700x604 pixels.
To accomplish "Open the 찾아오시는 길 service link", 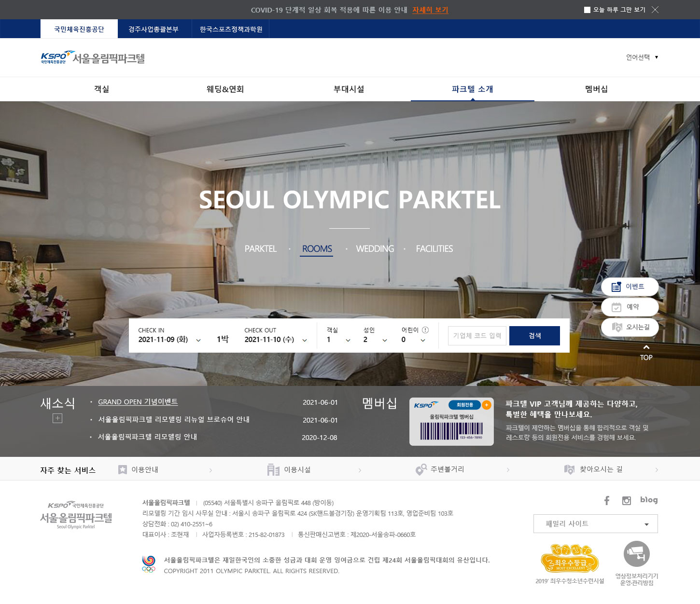I will [x=601, y=469].
